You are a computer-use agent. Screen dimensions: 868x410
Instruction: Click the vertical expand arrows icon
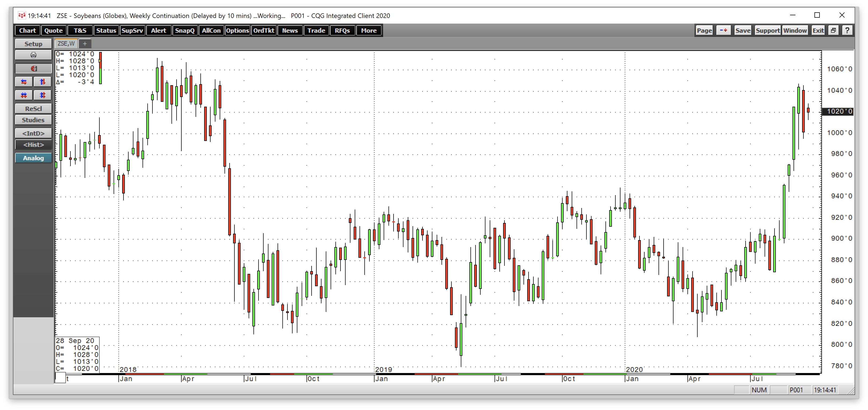(x=42, y=81)
